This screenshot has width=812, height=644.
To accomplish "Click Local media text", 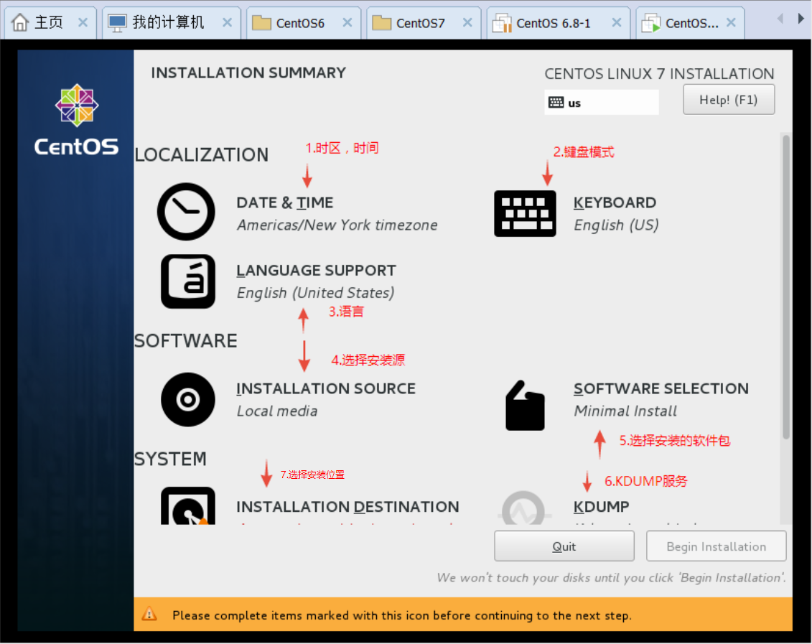I will coord(277,411).
